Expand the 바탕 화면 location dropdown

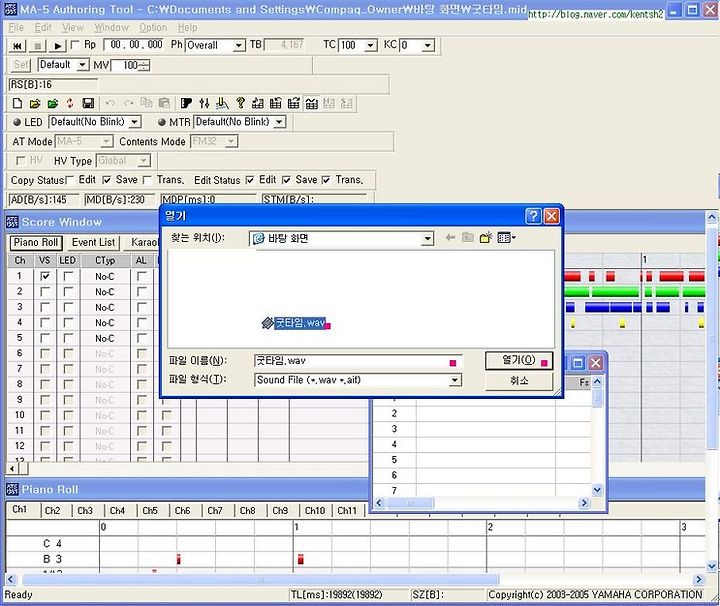(x=428, y=238)
